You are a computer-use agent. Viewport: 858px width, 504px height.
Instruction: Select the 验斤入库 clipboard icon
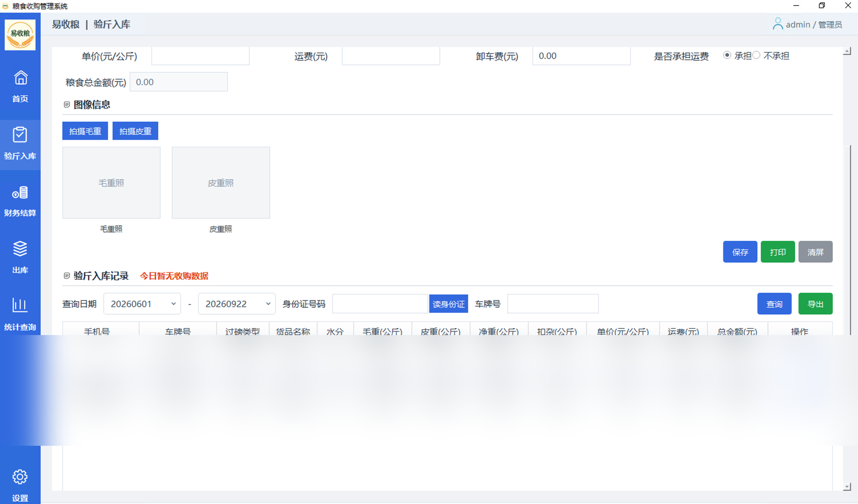click(20, 135)
